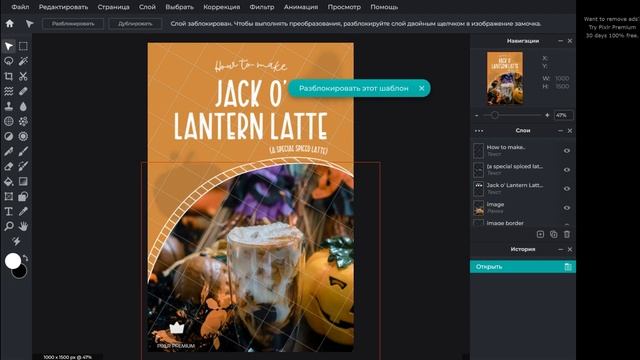Select the Pen tool
Screen dimensions: 640x360
click(9, 151)
